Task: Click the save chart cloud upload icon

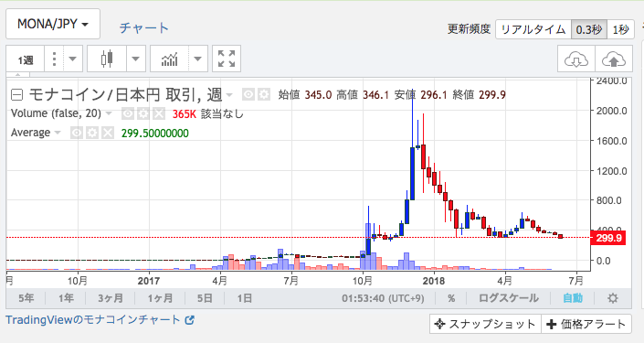Action: (x=614, y=59)
